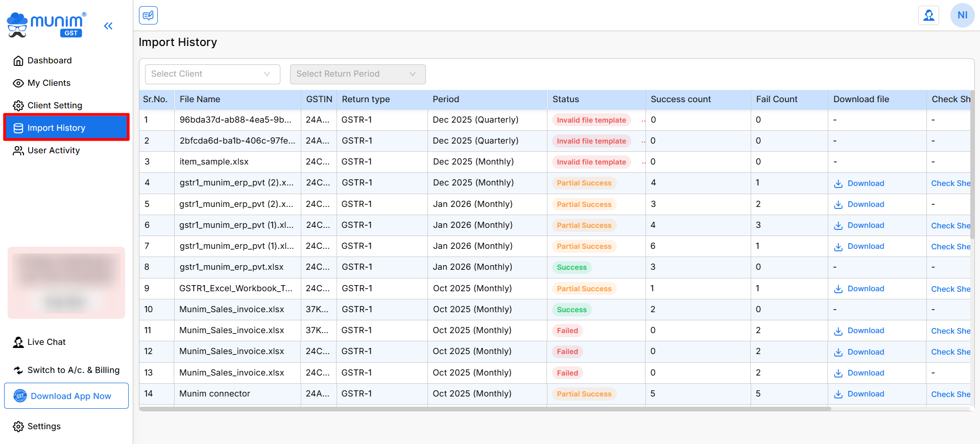The width and height of the screenshot is (980, 444).
Task: Click the note edit icon in top bar
Action: pyautogui.click(x=148, y=15)
